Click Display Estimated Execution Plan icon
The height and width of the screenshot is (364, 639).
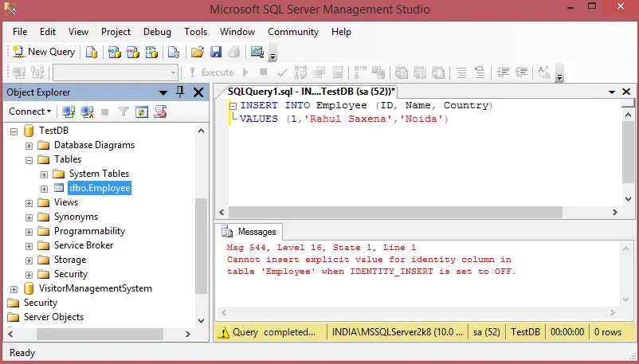pyautogui.click(x=300, y=72)
